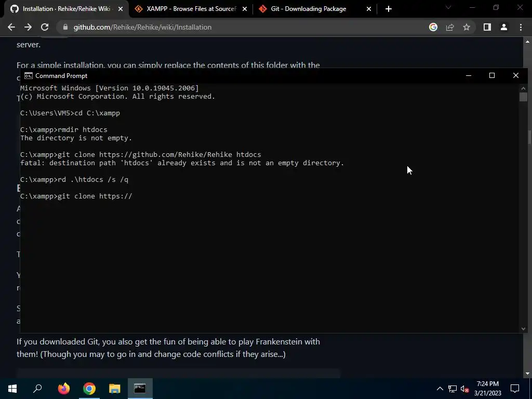Click the Command Prompt title bar icon
Image resolution: width=532 pixels, height=399 pixels.
point(29,76)
